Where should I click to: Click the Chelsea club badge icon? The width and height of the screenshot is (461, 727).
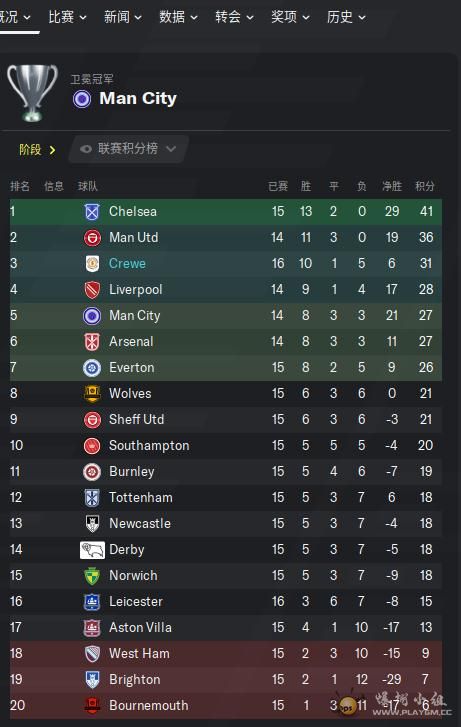(x=92, y=212)
